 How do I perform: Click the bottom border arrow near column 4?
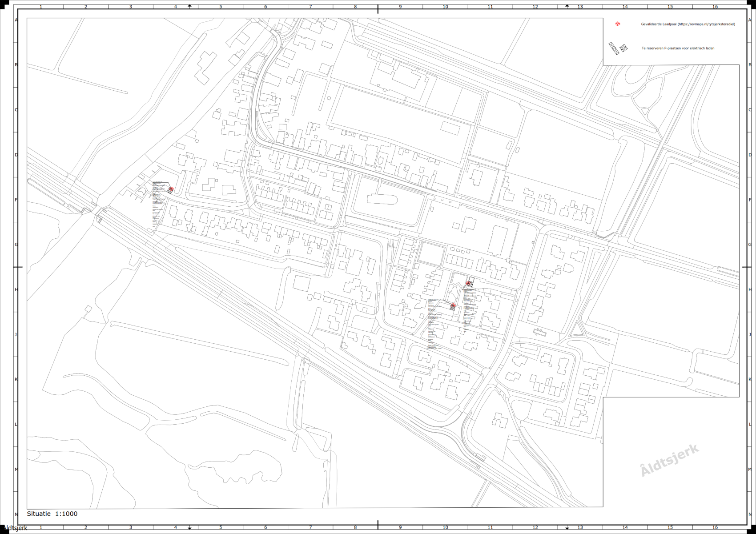click(190, 528)
